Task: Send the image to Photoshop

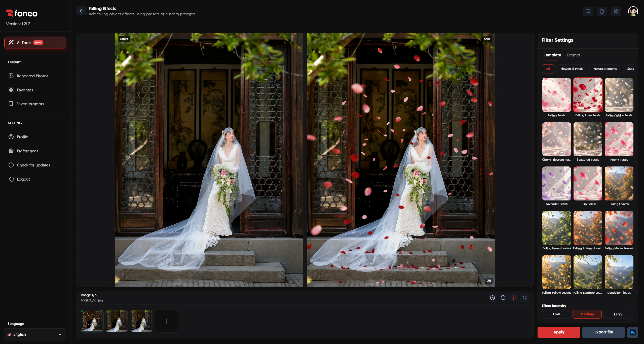Action: pyautogui.click(x=632, y=332)
